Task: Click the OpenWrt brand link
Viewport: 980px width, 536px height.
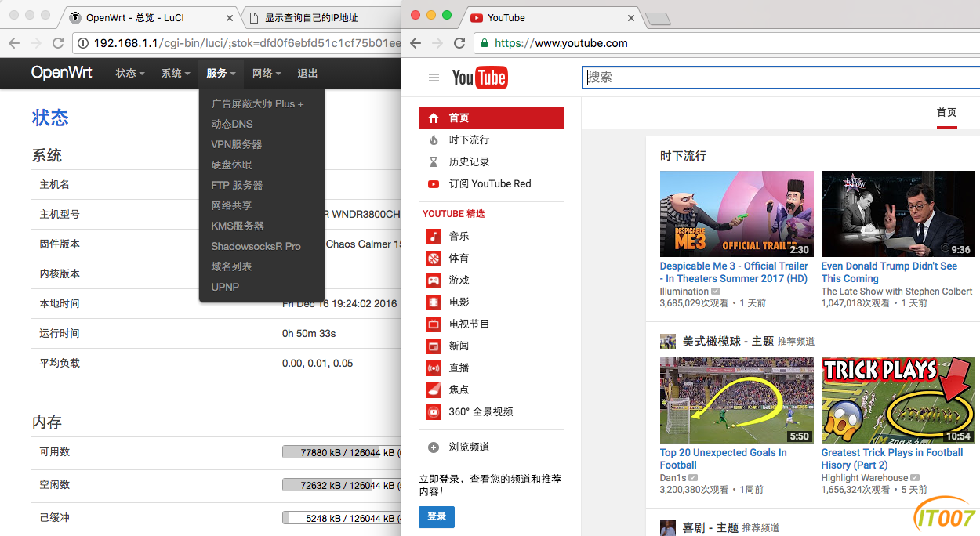Action: 62,73
